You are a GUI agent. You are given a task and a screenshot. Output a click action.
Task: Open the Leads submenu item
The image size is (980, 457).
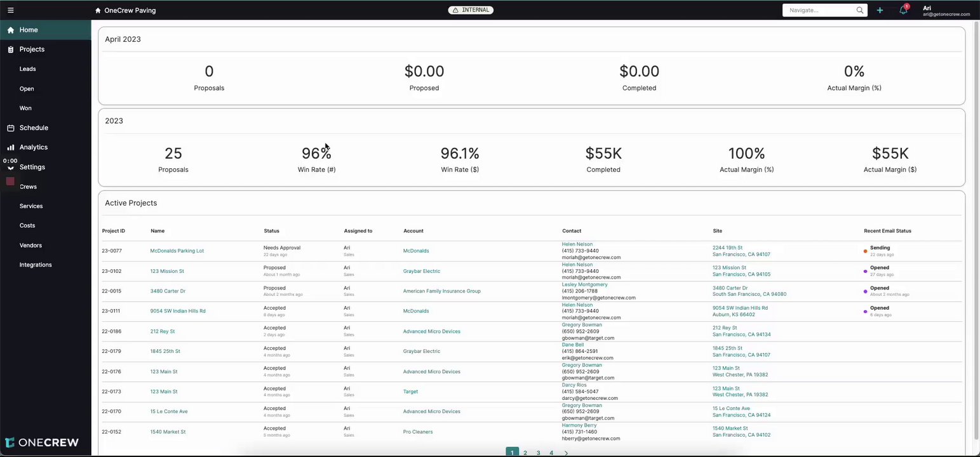coord(27,69)
